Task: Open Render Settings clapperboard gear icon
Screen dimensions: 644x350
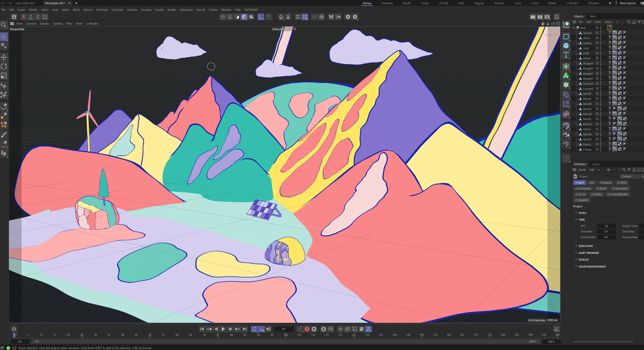Action: 547,17
